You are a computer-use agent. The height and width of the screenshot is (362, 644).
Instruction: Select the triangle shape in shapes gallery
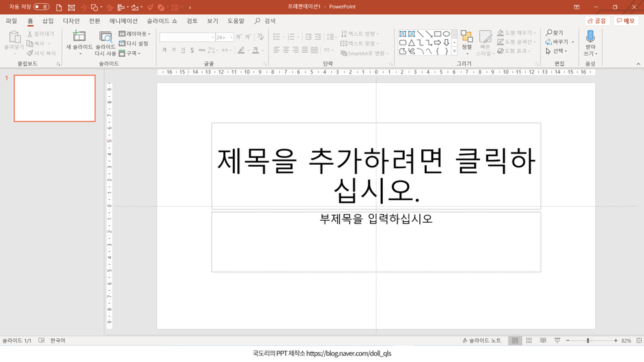[x=411, y=42]
